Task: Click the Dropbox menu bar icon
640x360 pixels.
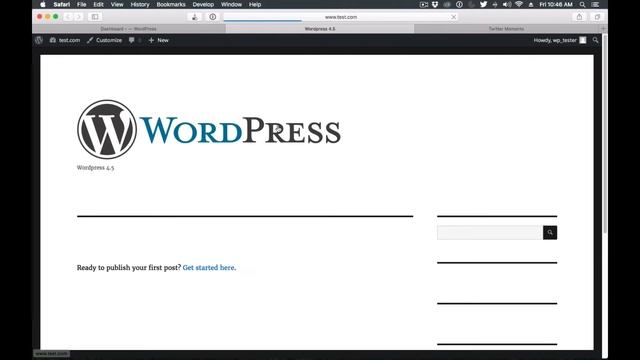Action: (435, 4)
